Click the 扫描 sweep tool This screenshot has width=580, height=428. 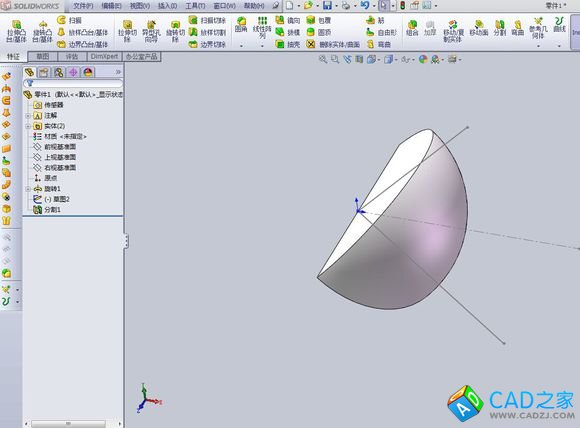click(x=70, y=20)
